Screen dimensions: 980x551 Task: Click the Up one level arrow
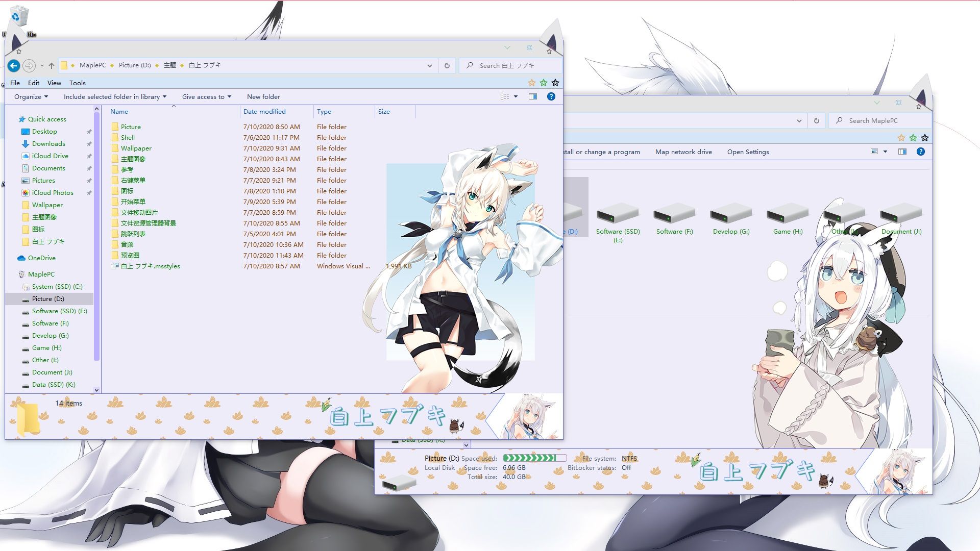pyautogui.click(x=52, y=65)
